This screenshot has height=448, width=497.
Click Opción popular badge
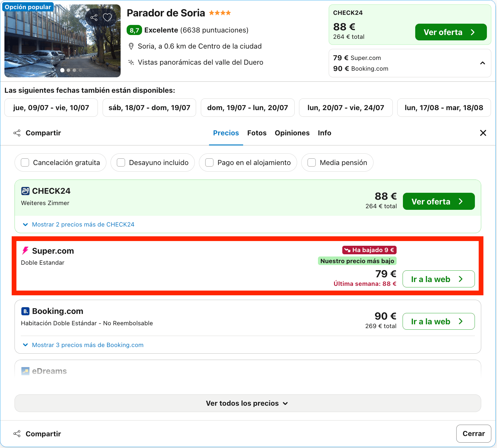point(28,7)
